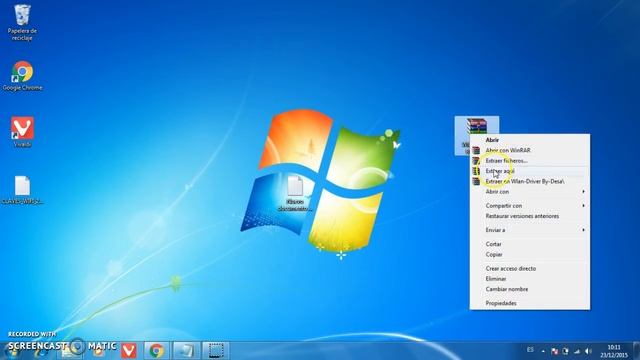Choose Abrir in the context menu

pyautogui.click(x=530, y=140)
